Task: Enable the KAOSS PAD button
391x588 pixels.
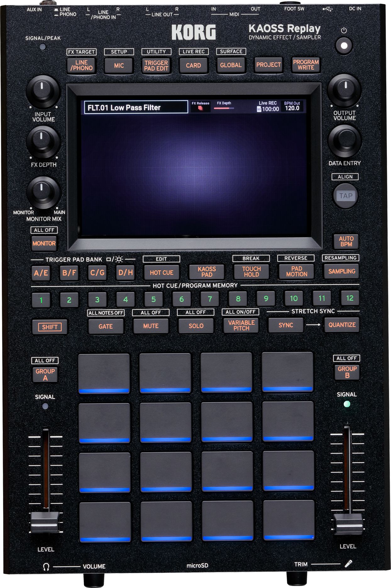Action: [207, 272]
